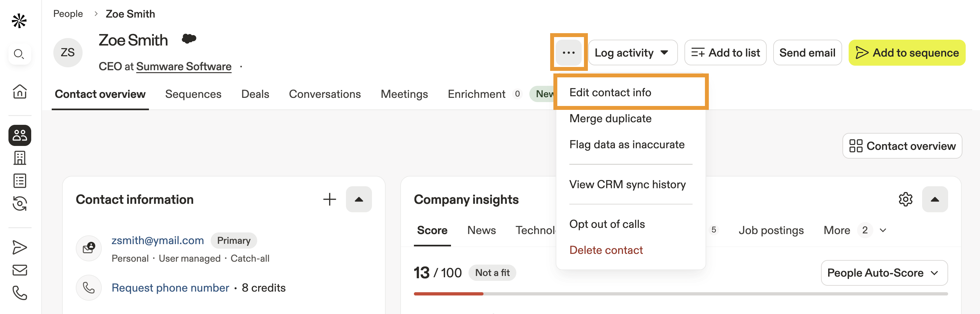
Task: Open the Workflows icon in the sidebar
Action: [20, 203]
